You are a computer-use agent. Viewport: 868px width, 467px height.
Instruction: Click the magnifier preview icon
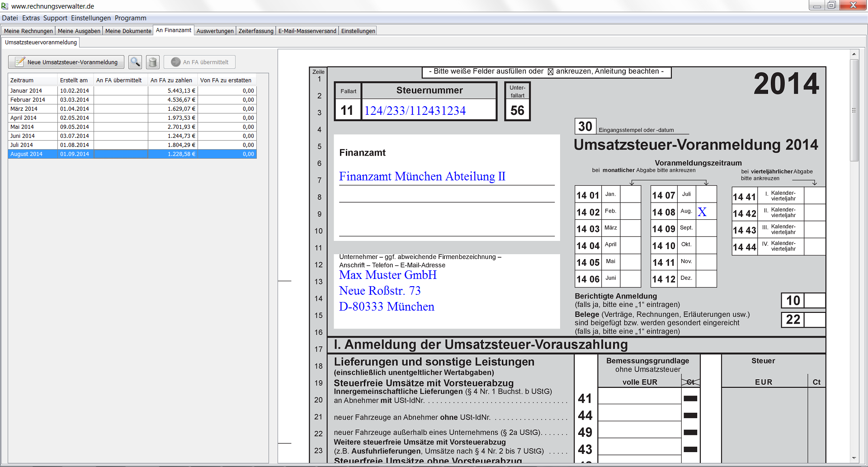point(135,62)
